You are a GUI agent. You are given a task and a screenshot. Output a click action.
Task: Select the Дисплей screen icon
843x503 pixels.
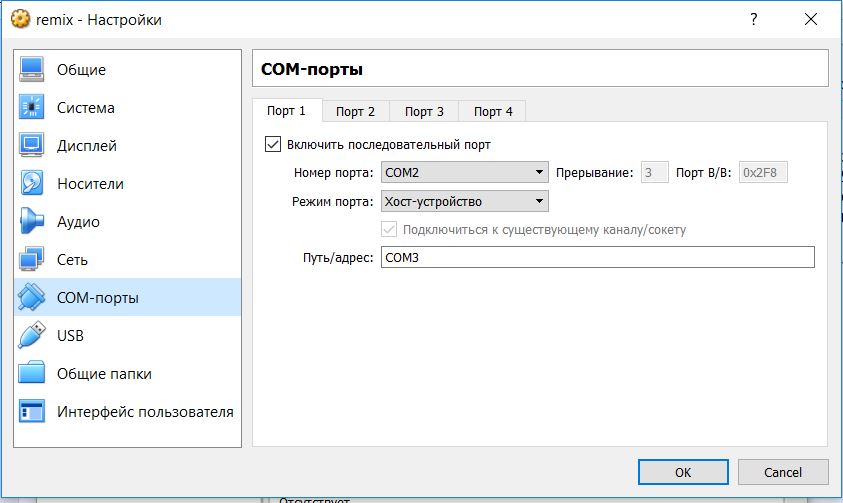point(32,146)
